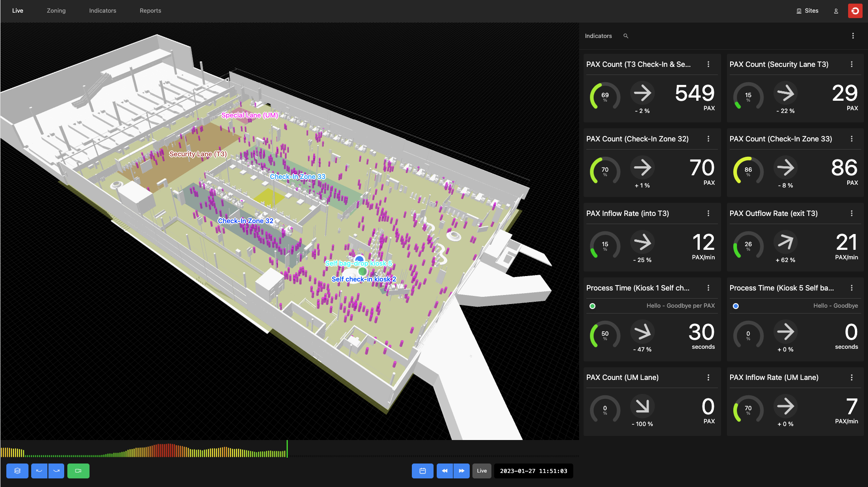Click the rotate view right button
Image resolution: width=868 pixels, height=487 pixels.
click(x=57, y=471)
